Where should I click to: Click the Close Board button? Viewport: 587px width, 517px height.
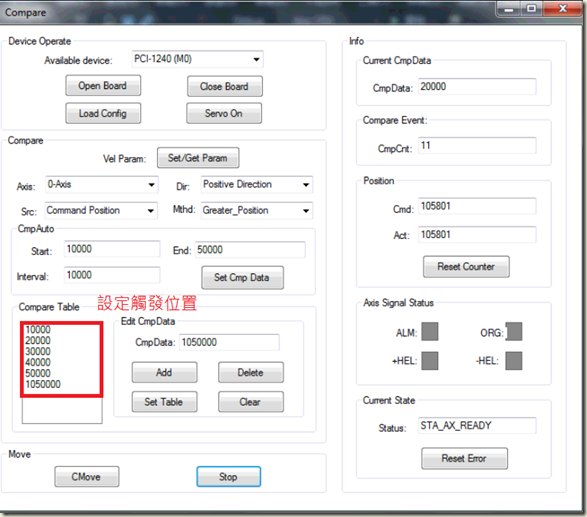click(224, 86)
